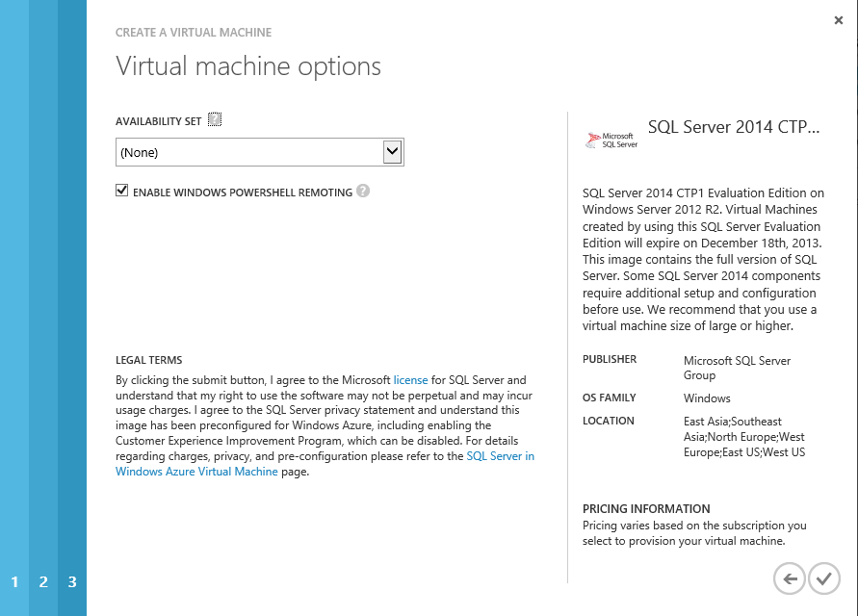
Task: Click the OS FAMILY label
Action: 609,398
